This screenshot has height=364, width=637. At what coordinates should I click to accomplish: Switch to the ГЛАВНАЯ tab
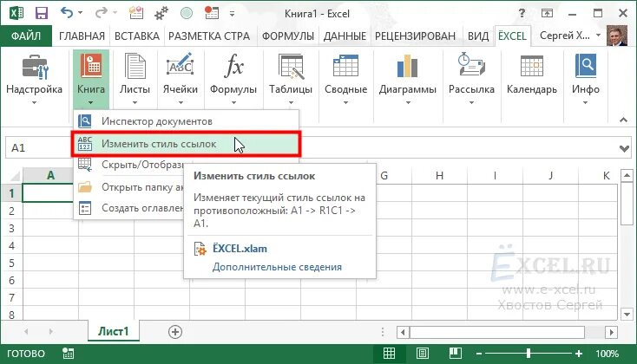pyautogui.click(x=82, y=36)
